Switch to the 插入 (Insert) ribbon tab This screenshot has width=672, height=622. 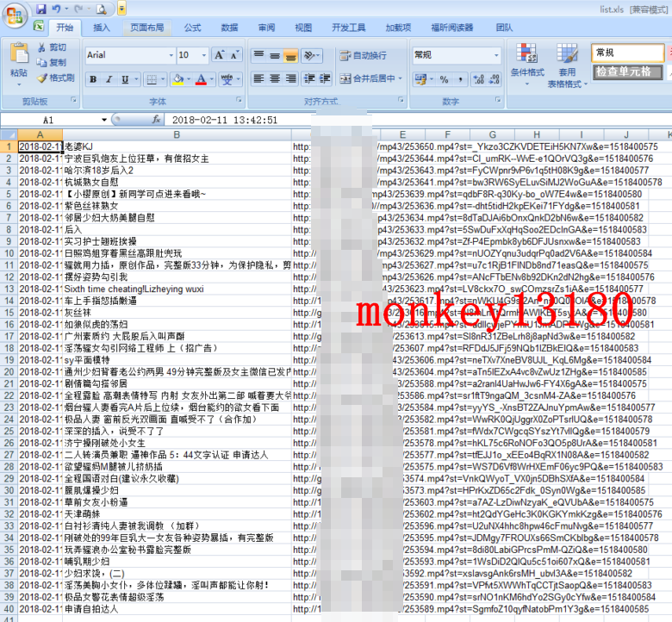click(x=101, y=28)
